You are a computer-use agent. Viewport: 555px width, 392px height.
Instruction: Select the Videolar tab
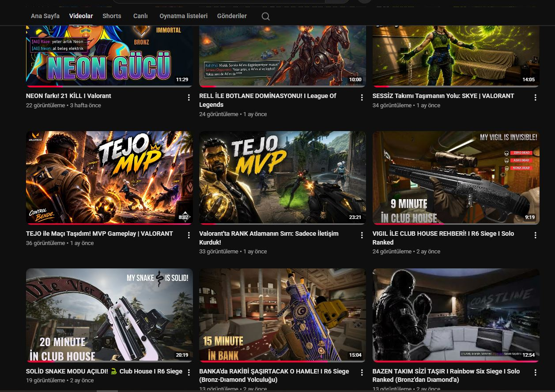click(x=81, y=16)
